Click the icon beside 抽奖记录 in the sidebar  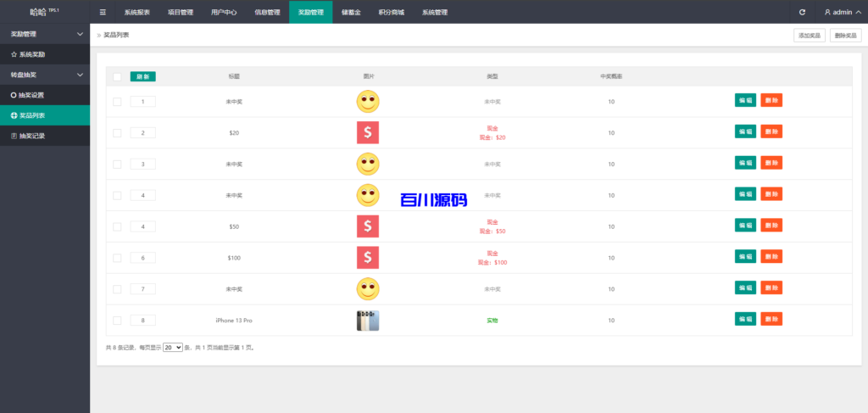(14, 136)
